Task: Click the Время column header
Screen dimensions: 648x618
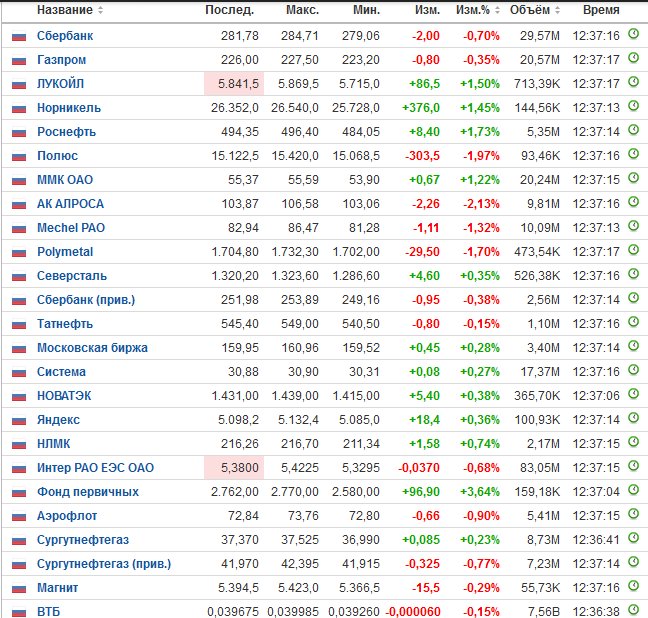Action: 601,10
